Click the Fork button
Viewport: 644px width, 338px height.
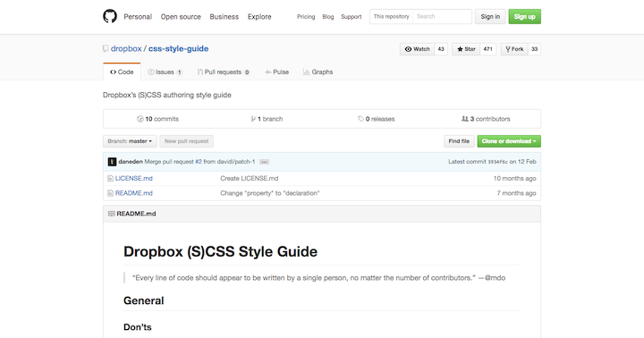point(514,49)
